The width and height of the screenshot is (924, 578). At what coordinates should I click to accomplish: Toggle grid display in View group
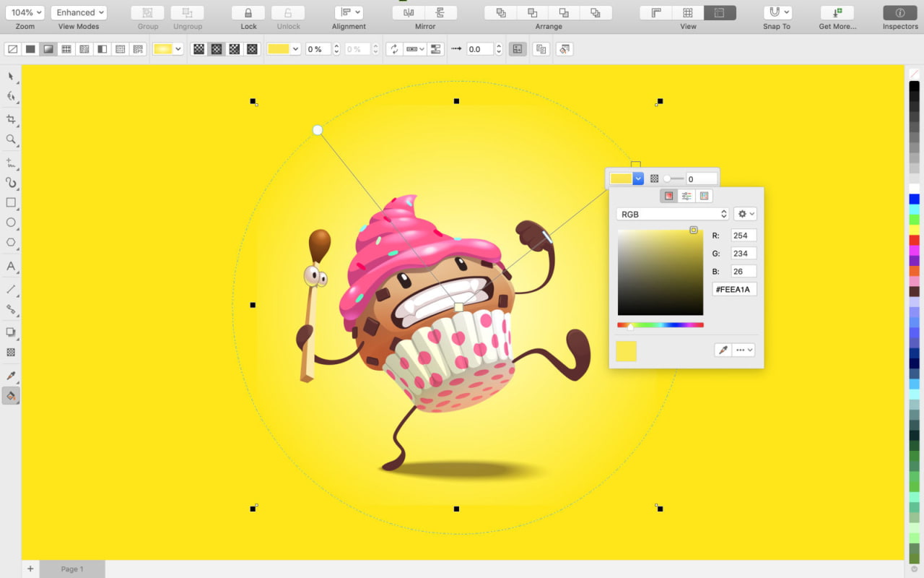coord(688,13)
